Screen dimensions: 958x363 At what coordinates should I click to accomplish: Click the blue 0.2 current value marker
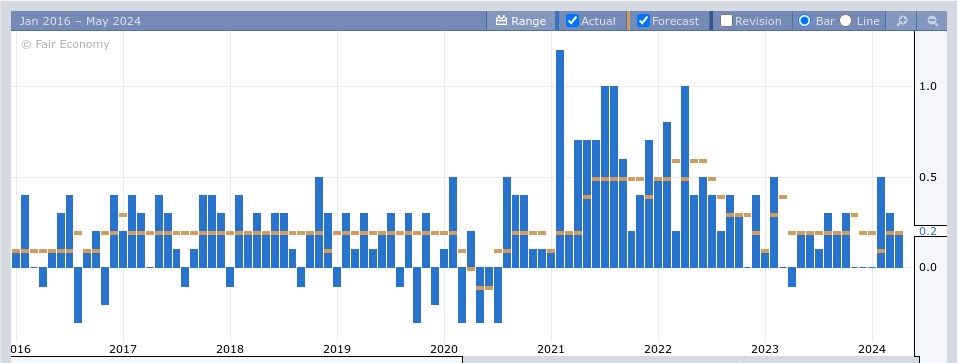coord(927,231)
